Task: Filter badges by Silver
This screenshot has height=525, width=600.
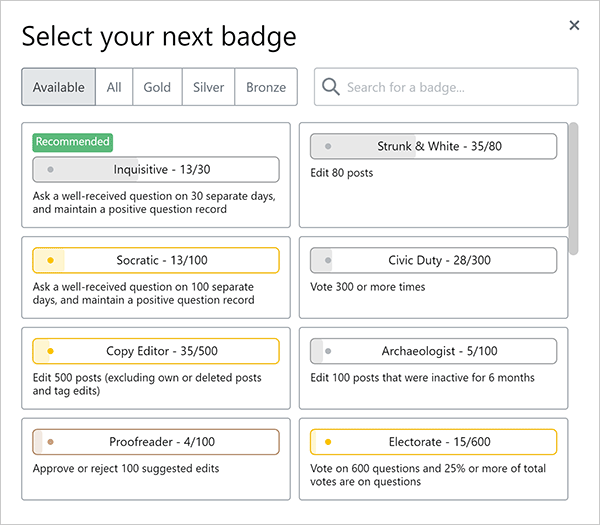Action: click(209, 87)
